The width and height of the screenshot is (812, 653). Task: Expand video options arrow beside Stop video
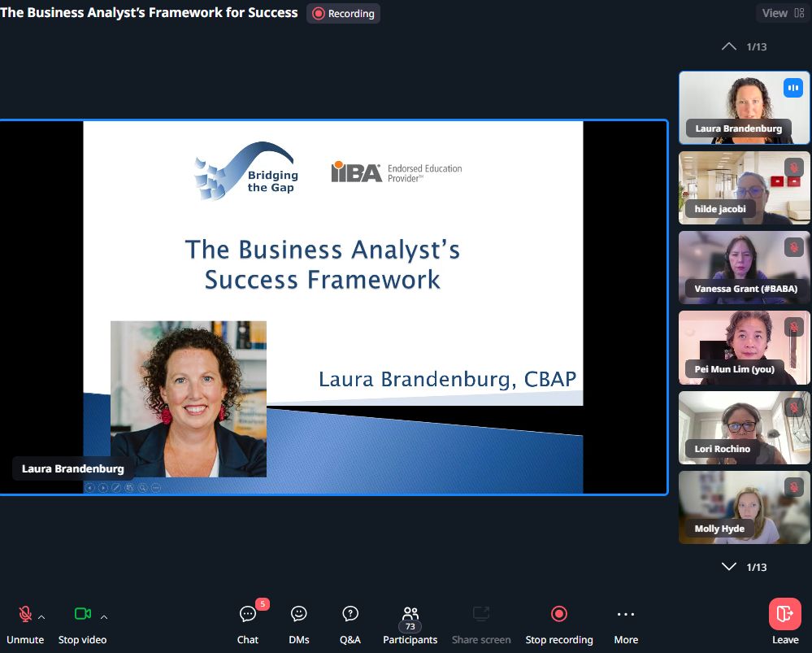[x=104, y=617]
